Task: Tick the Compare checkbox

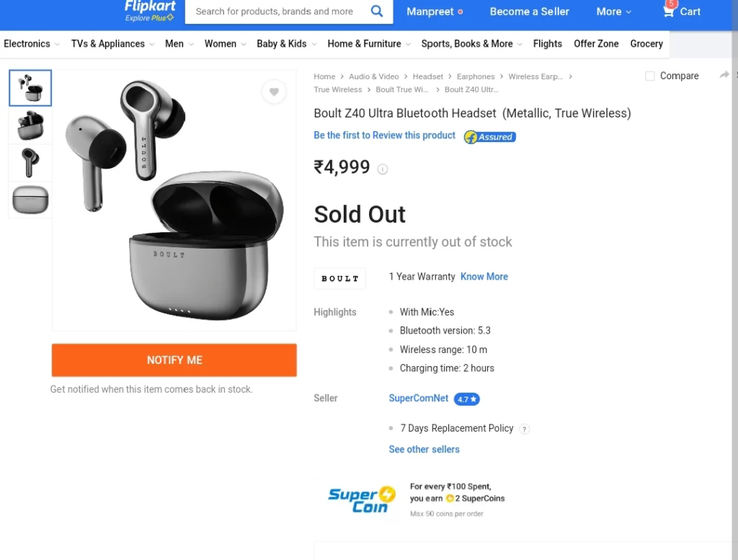Action: click(x=650, y=76)
